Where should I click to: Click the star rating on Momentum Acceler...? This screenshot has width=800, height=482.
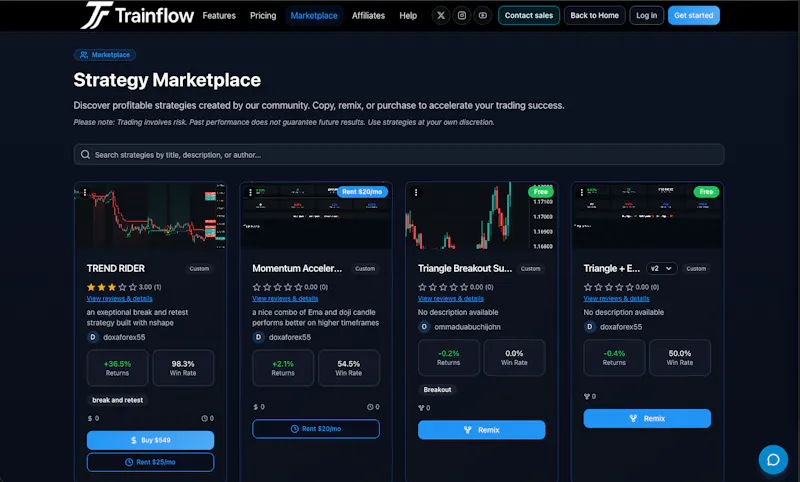277,287
